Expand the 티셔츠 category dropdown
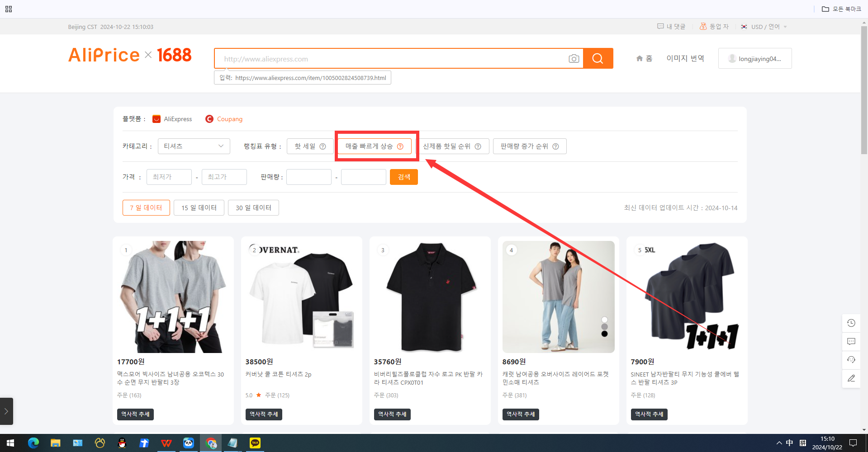Image resolution: width=868 pixels, height=452 pixels. pos(194,146)
